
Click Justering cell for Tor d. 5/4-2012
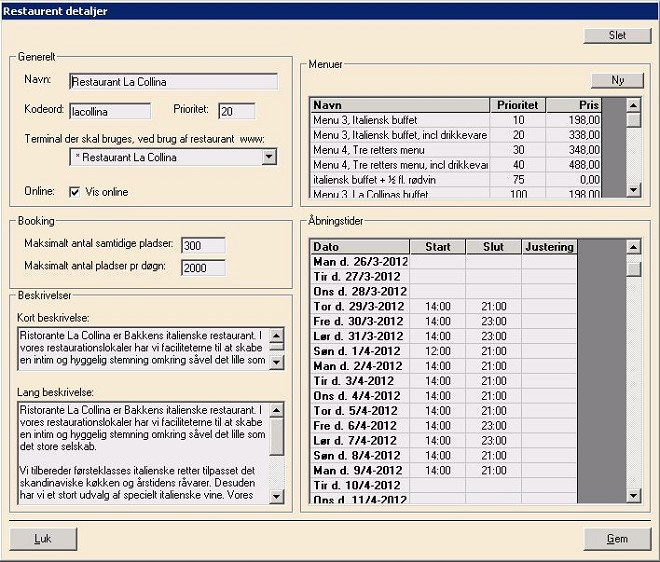pos(549,411)
